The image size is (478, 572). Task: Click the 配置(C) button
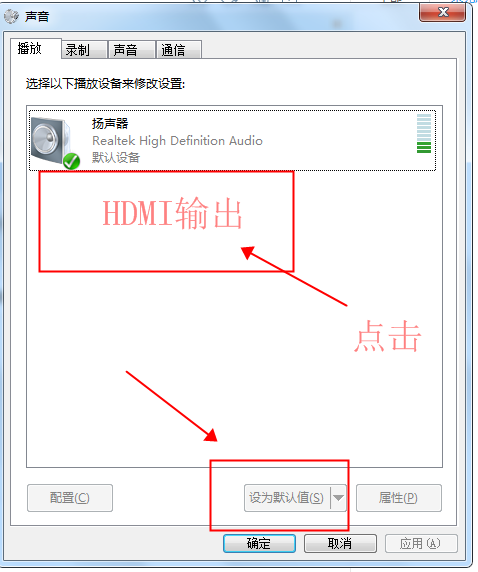[x=70, y=498]
